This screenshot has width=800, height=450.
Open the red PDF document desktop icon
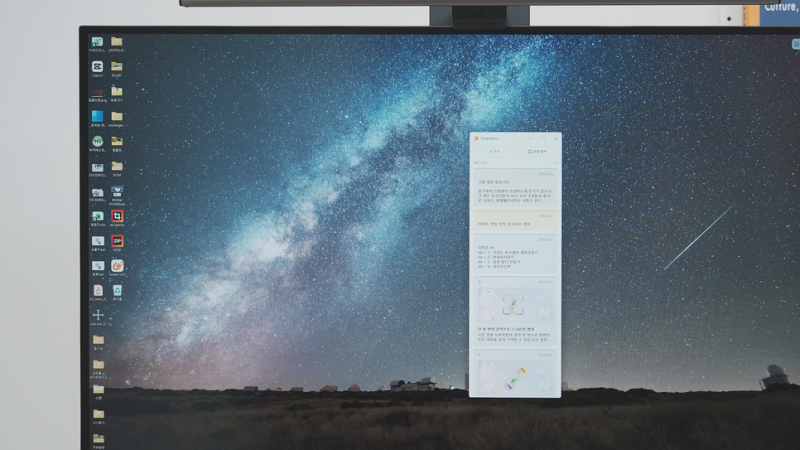(97, 290)
